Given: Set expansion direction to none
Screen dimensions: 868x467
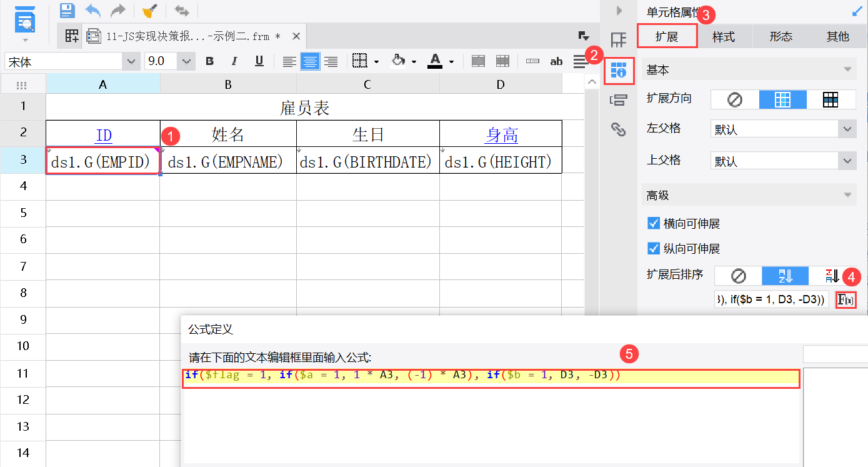Looking at the screenshot, I should (x=735, y=99).
